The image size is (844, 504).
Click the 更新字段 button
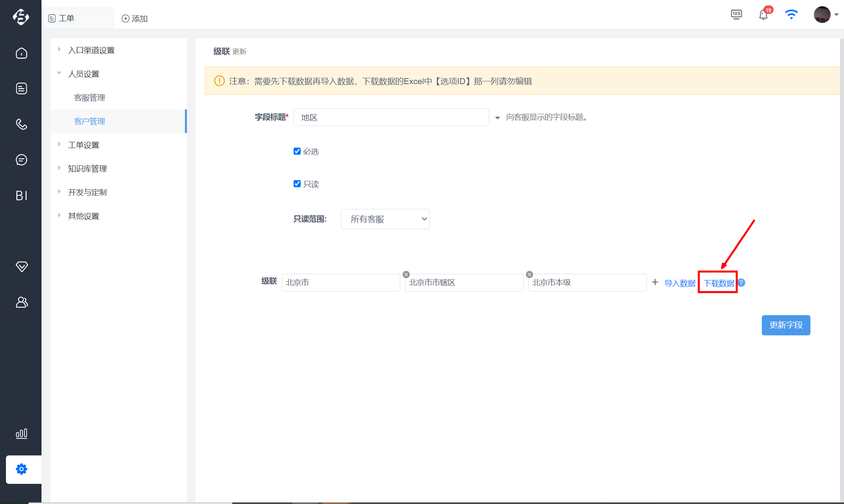click(786, 325)
